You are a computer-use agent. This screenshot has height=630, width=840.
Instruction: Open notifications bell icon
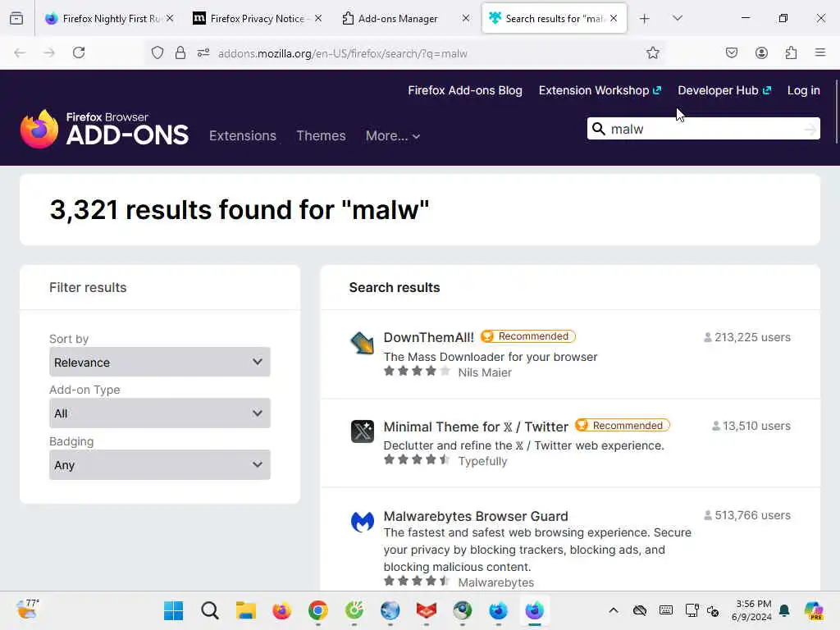pos(784,610)
